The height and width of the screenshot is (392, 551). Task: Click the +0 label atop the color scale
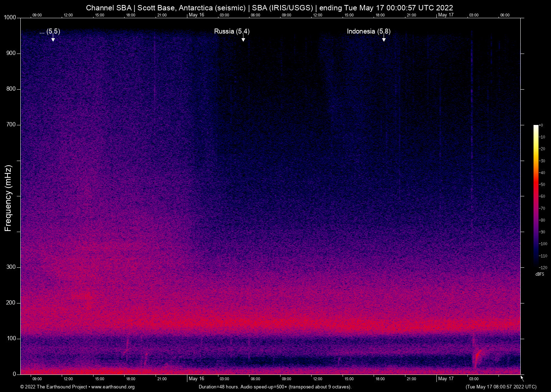(541, 125)
